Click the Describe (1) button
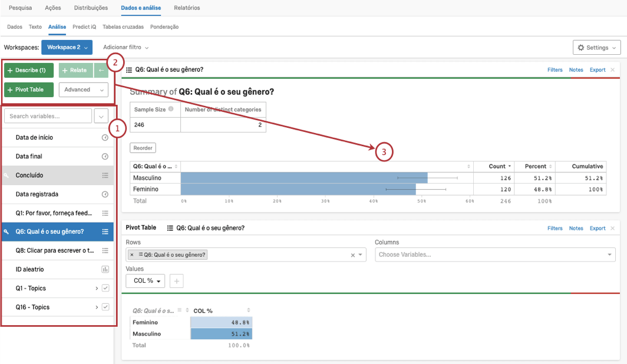This screenshot has height=364, width=627. click(29, 70)
